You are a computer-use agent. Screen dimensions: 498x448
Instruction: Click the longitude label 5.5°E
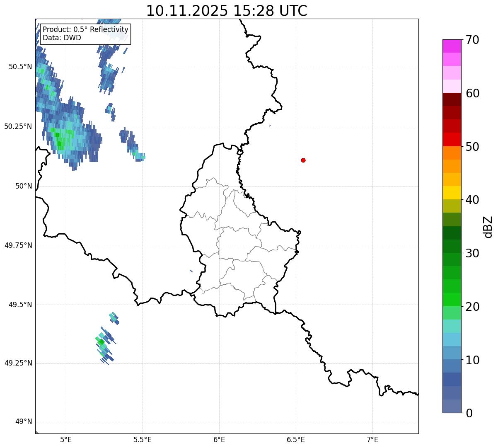(143, 439)
